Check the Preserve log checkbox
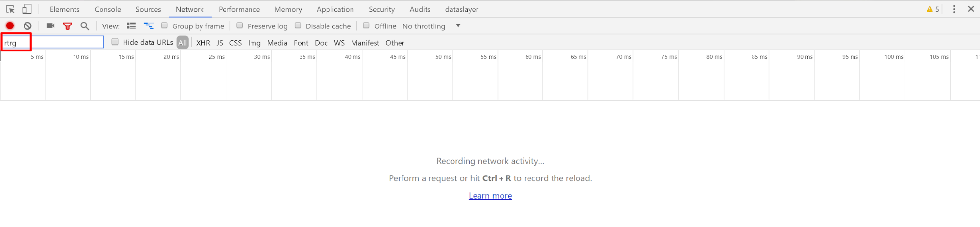The height and width of the screenshot is (227, 980). click(x=240, y=25)
